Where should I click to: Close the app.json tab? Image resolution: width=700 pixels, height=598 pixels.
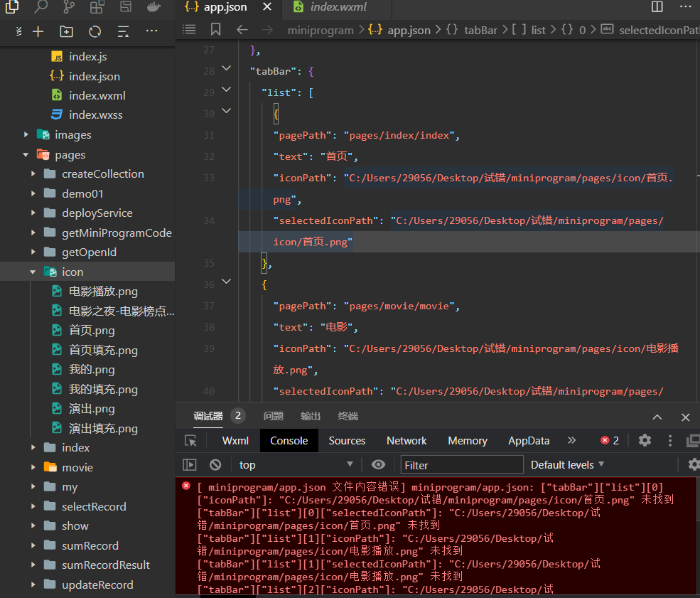point(267,6)
